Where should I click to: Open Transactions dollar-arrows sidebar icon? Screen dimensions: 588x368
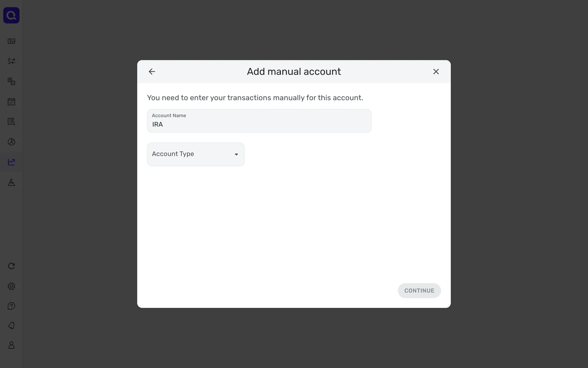click(x=11, y=61)
